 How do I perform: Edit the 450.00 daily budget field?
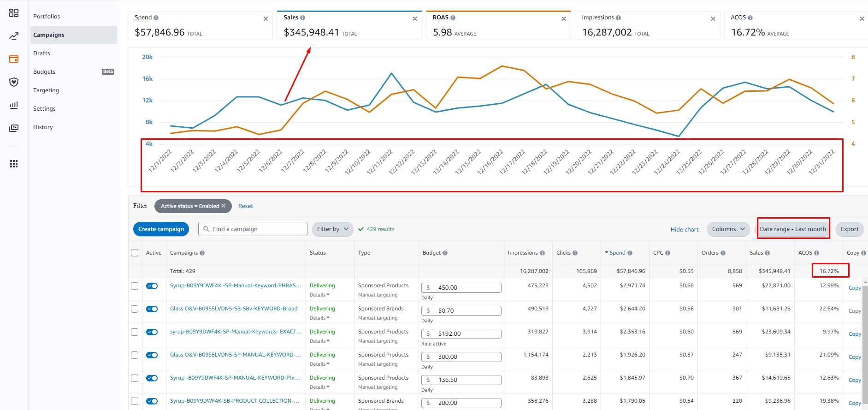[x=461, y=288]
